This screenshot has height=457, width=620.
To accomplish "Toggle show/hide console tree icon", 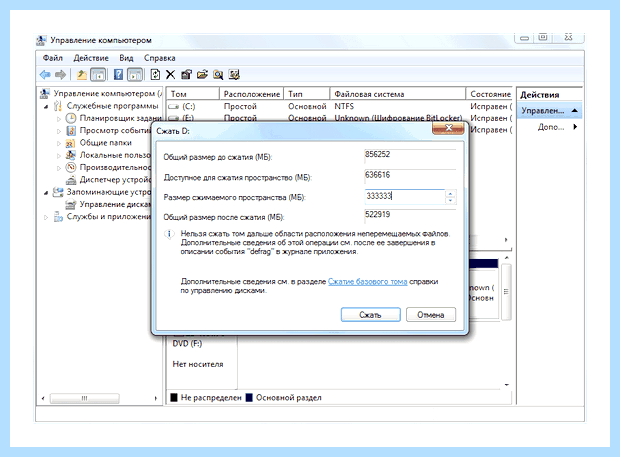I will point(98,74).
